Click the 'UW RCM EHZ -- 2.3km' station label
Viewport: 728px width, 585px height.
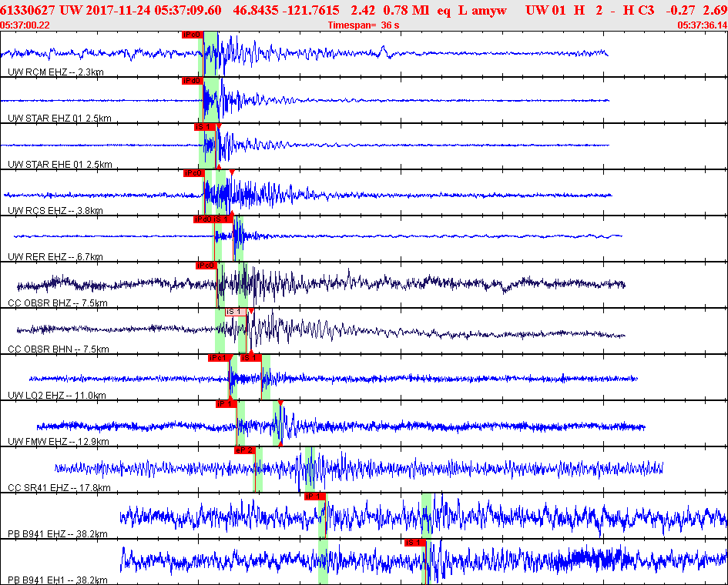coord(55,72)
